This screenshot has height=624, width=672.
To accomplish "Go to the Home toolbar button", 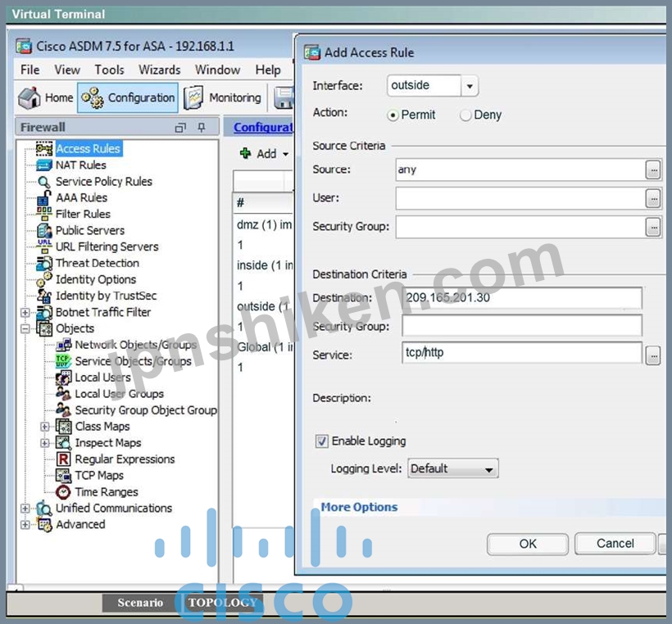I will pos(46,98).
